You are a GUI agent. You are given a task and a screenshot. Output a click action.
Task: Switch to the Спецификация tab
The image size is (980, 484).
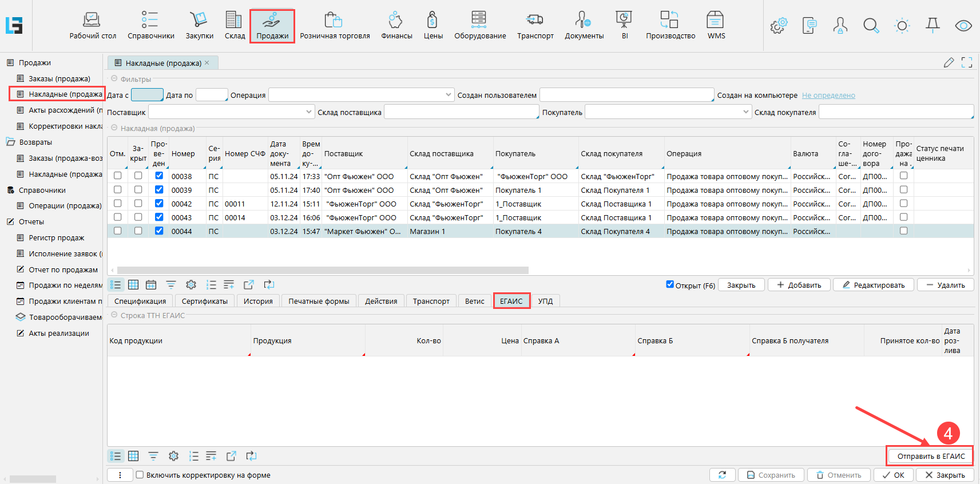(x=140, y=301)
